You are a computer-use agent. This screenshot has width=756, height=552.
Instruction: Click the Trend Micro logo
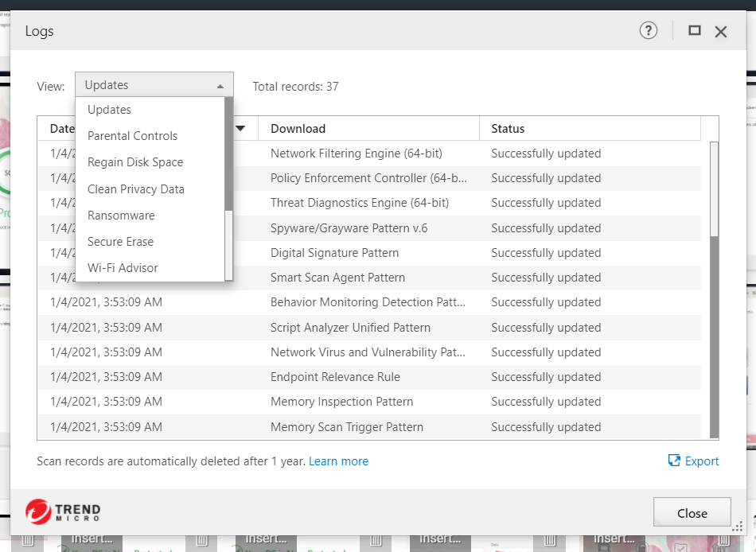63,511
